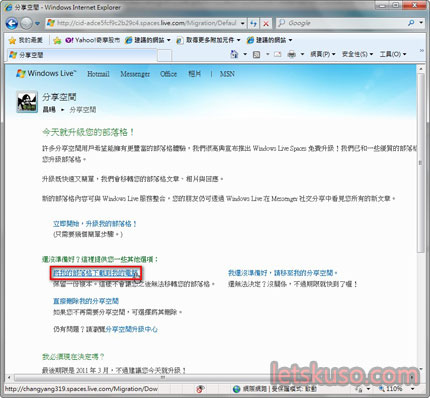This screenshot has width=430, height=398.
Task: Open the first 建議的網站 favorites dropdown
Action: [x=148, y=40]
